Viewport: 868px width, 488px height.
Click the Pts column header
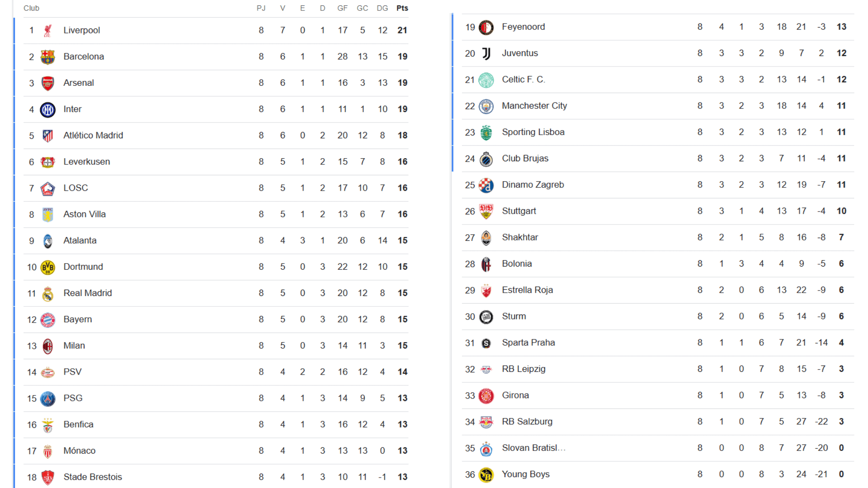point(402,8)
